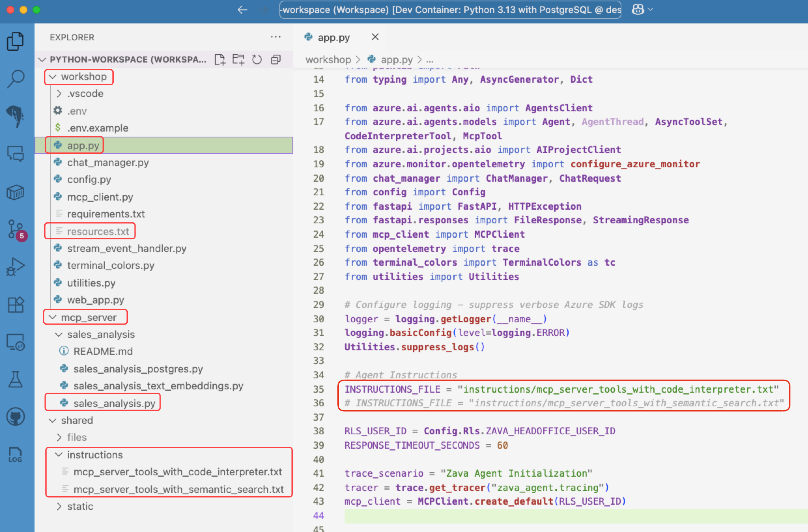Click Collapse Folders icon in explorer
The width and height of the screenshot is (808, 532).
[x=276, y=59]
